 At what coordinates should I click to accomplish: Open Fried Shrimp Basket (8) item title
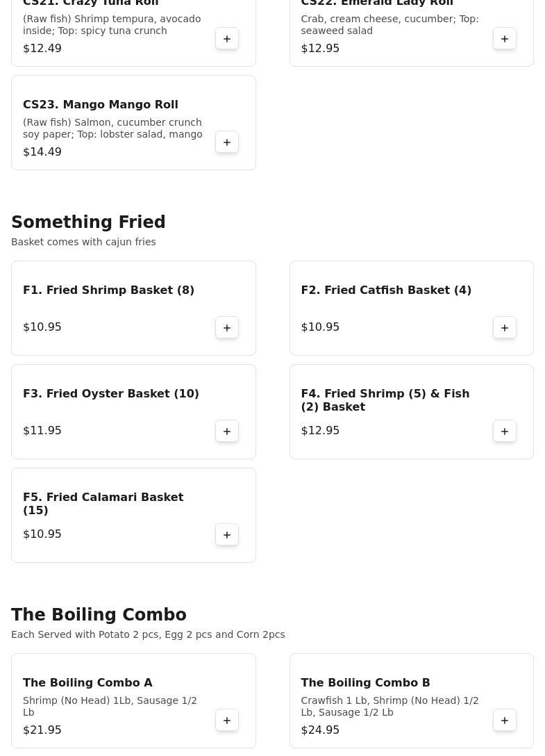[108, 290]
